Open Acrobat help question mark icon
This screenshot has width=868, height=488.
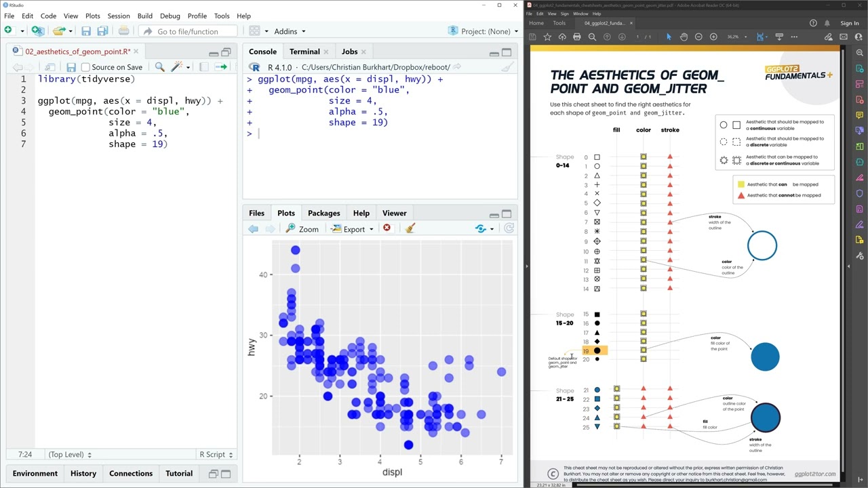(813, 23)
